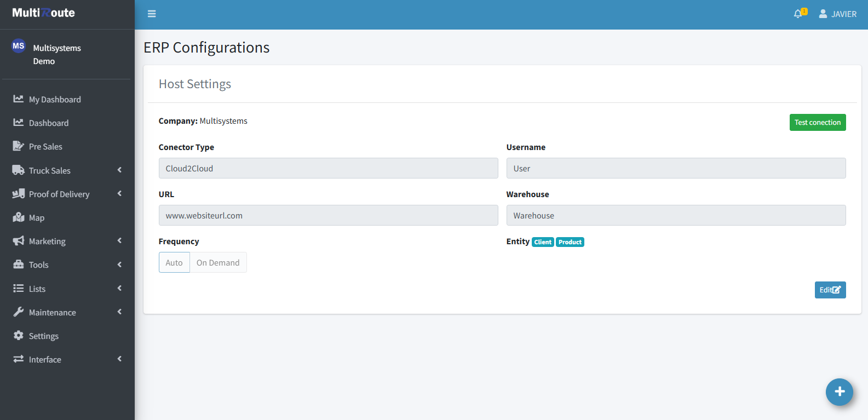Viewport: 868px width, 420px height.
Task: Open My Dashboard from the sidebar
Action: (55, 99)
